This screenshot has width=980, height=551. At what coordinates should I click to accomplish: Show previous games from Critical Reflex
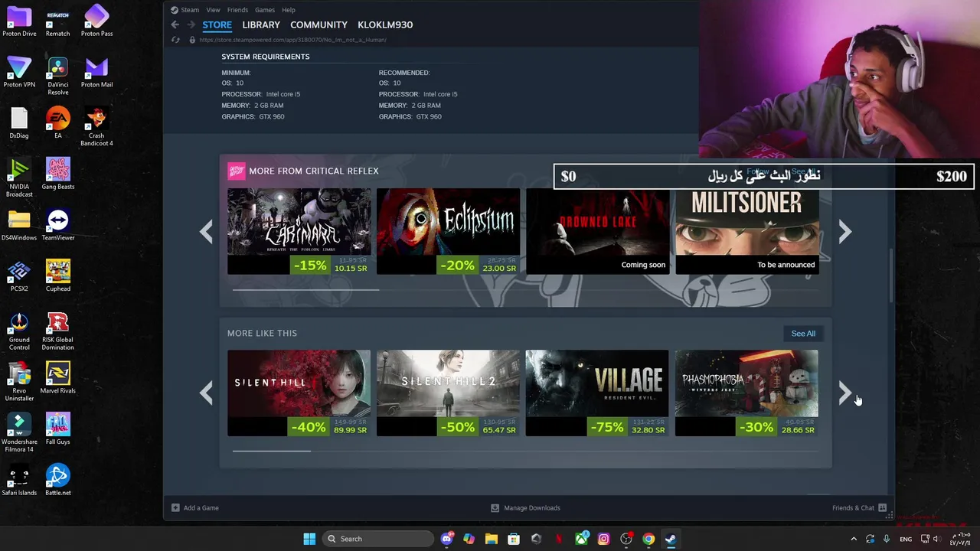tap(206, 232)
